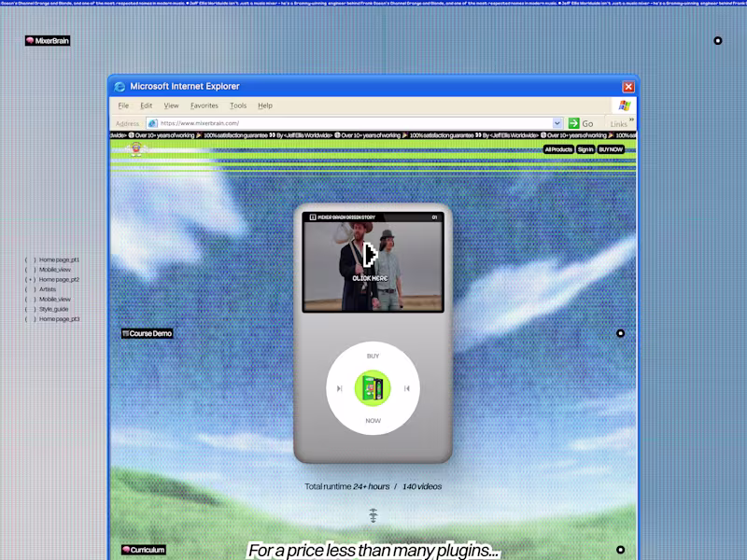The width and height of the screenshot is (747, 560).
Task: Expand the Links toolbar chevron
Action: (x=631, y=120)
